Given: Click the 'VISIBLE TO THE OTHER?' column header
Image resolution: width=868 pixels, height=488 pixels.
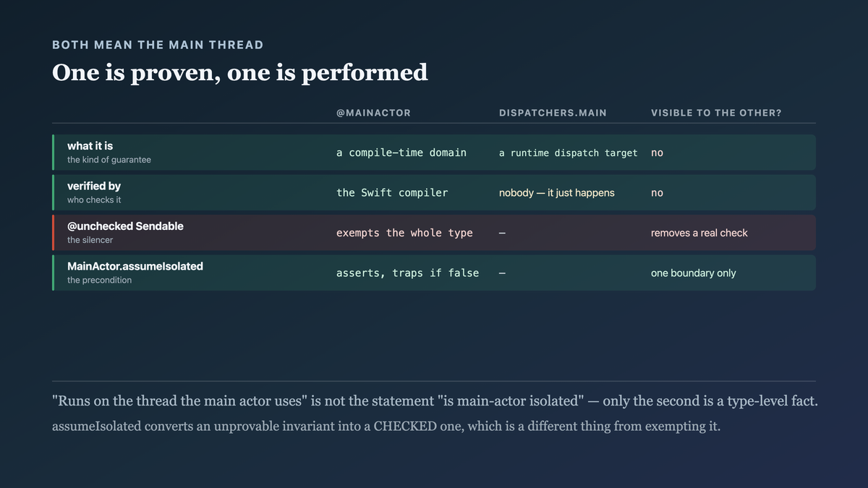Looking at the screenshot, I should (x=716, y=113).
